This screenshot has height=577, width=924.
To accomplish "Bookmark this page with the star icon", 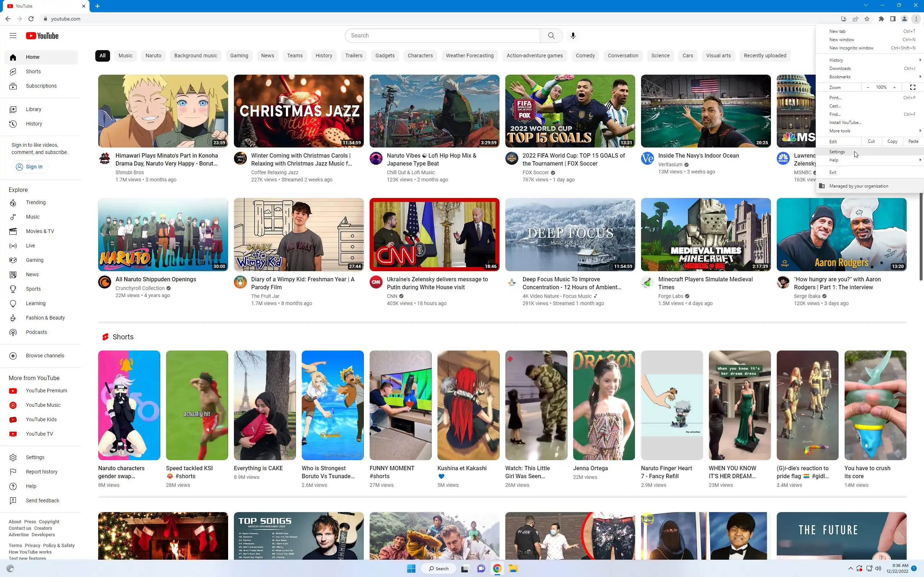I will point(867,19).
